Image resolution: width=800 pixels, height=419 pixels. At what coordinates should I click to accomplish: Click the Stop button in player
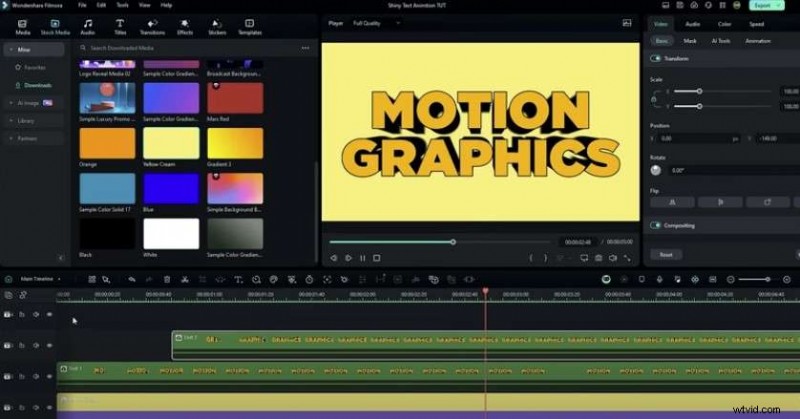377,258
